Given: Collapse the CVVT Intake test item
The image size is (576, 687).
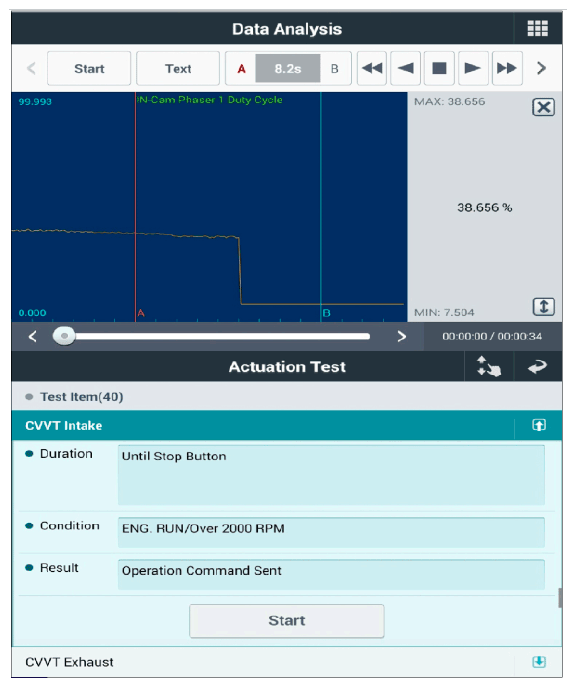Looking at the screenshot, I should (539, 425).
